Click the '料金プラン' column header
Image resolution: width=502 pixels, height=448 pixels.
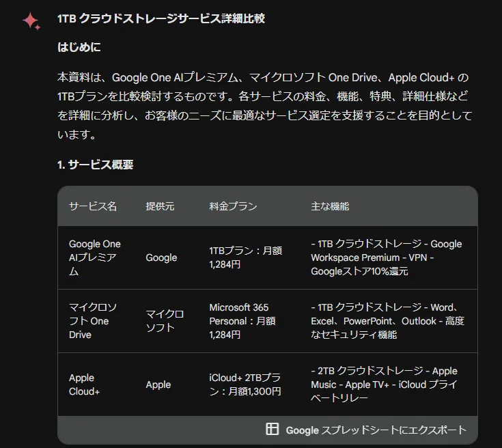pyautogui.click(x=233, y=206)
